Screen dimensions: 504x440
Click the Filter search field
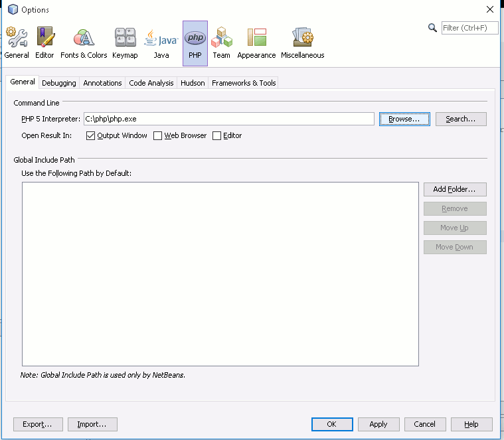pos(469,28)
